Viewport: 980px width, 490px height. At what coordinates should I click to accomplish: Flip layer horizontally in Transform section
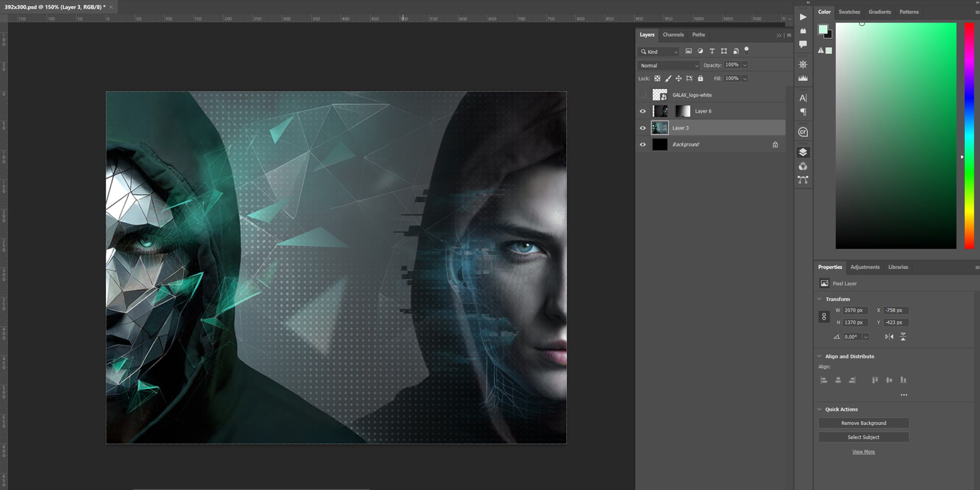tap(889, 337)
